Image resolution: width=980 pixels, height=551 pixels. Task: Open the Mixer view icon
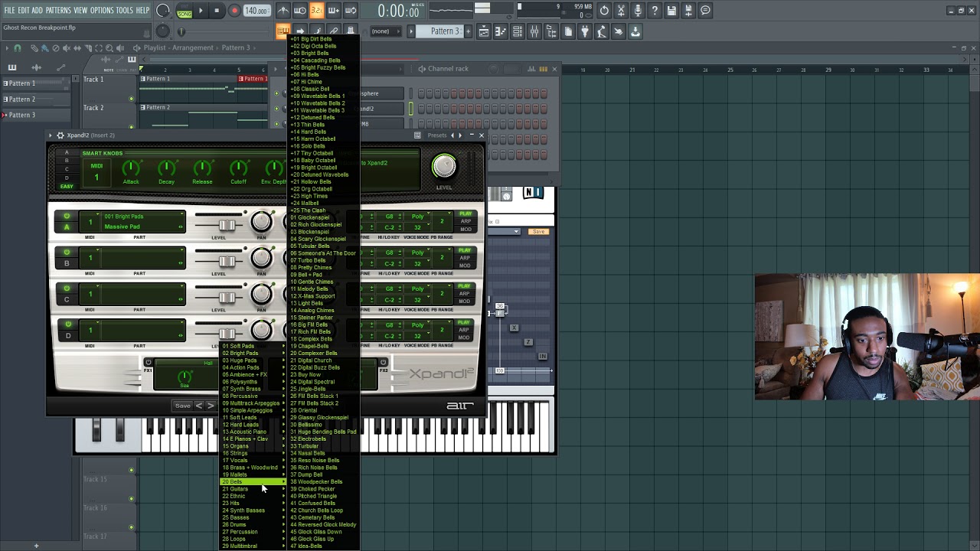[x=534, y=31]
